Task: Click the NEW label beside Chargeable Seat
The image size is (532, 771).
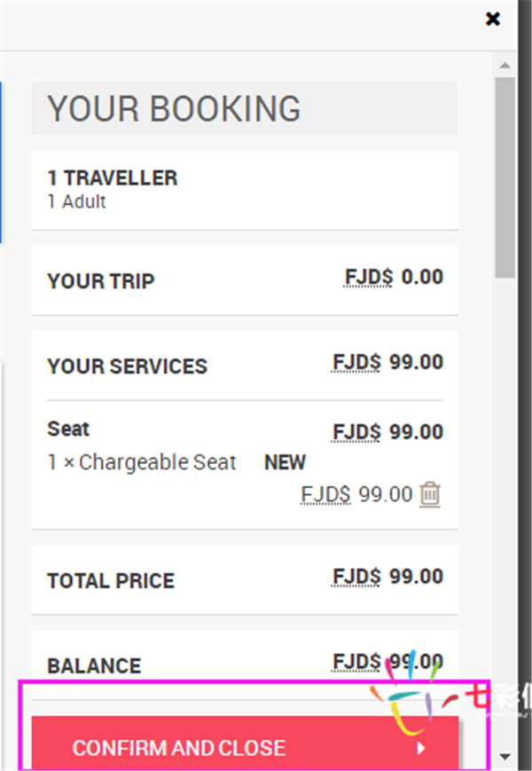Action: tap(285, 462)
